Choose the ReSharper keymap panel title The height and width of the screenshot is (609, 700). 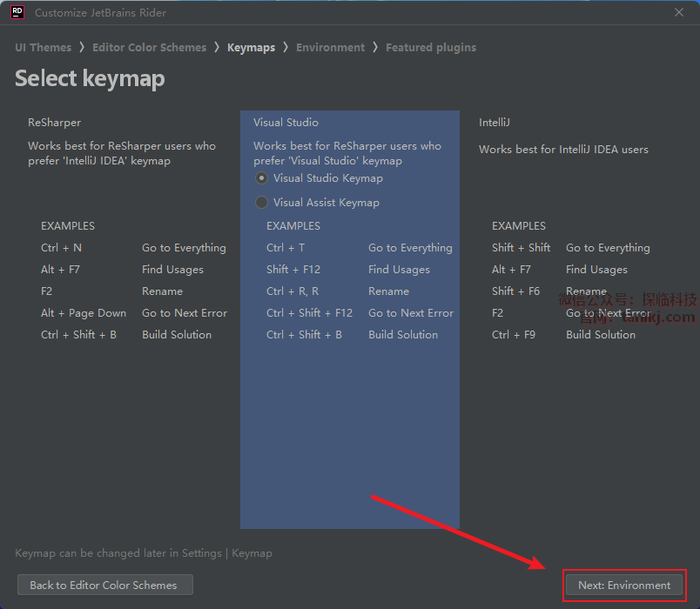pyautogui.click(x=54, y=123)
